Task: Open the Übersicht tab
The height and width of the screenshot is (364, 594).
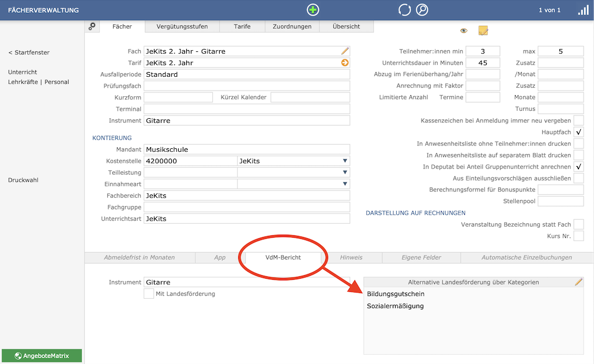Action: coord(346,27)
